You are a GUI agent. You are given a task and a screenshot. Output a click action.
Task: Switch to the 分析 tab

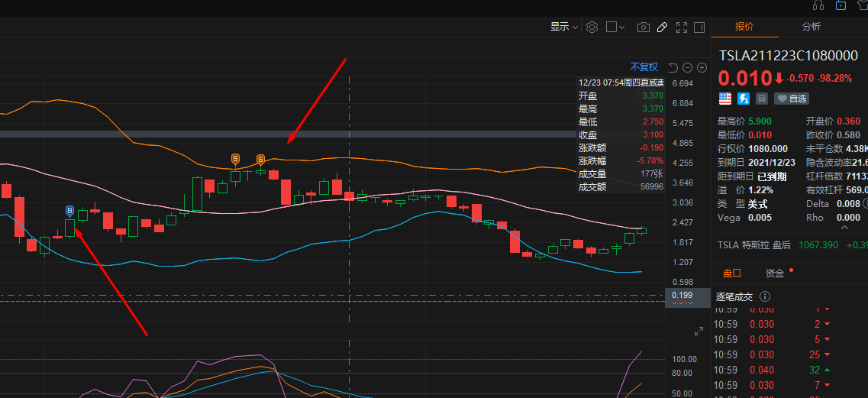click(x=812, y=28)
